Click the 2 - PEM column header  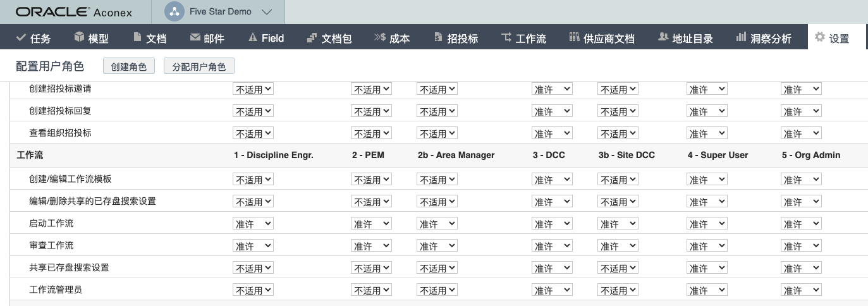368,155
